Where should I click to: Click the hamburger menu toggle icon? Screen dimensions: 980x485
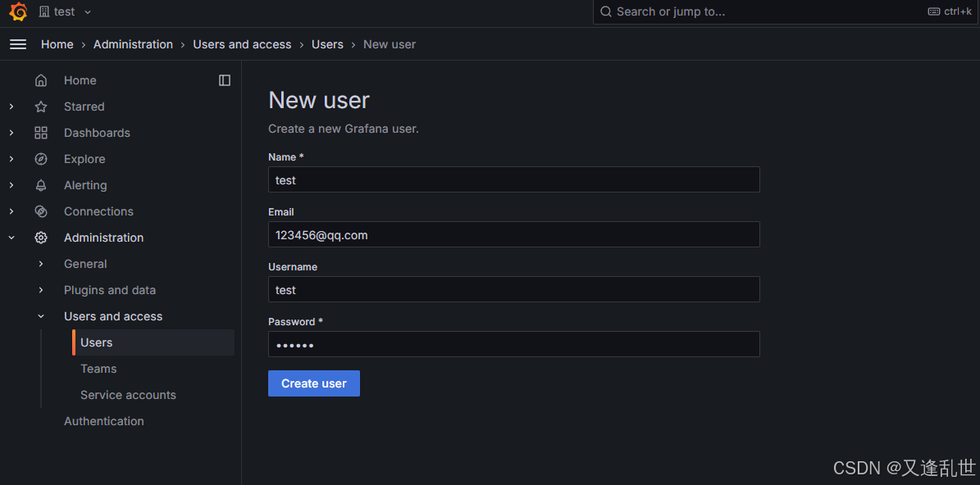click(x=18, y=44)
